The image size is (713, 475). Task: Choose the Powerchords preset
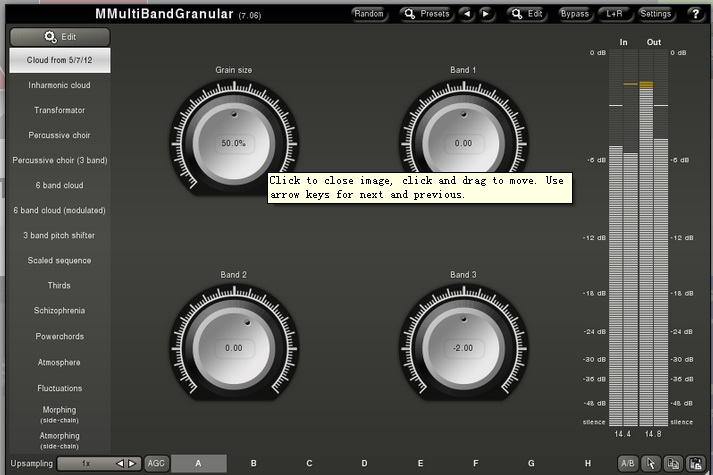[60, 336]
